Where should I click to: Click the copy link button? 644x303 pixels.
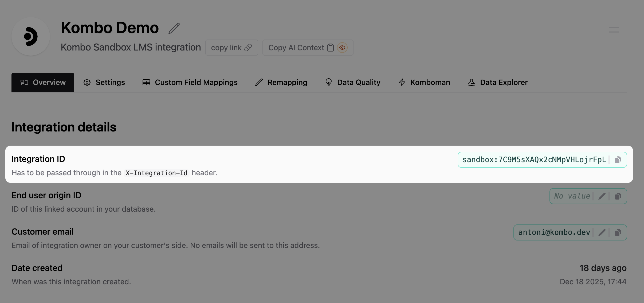(231, 47)
